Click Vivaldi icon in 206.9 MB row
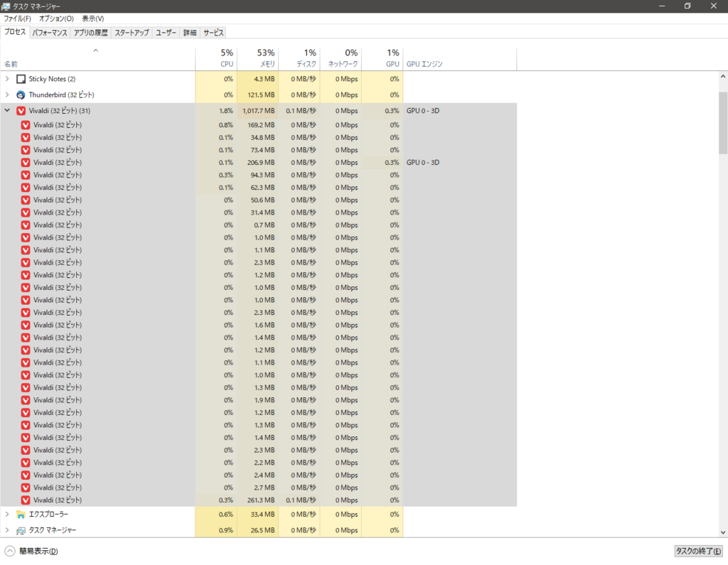728x565 pixels. (26, 163)
